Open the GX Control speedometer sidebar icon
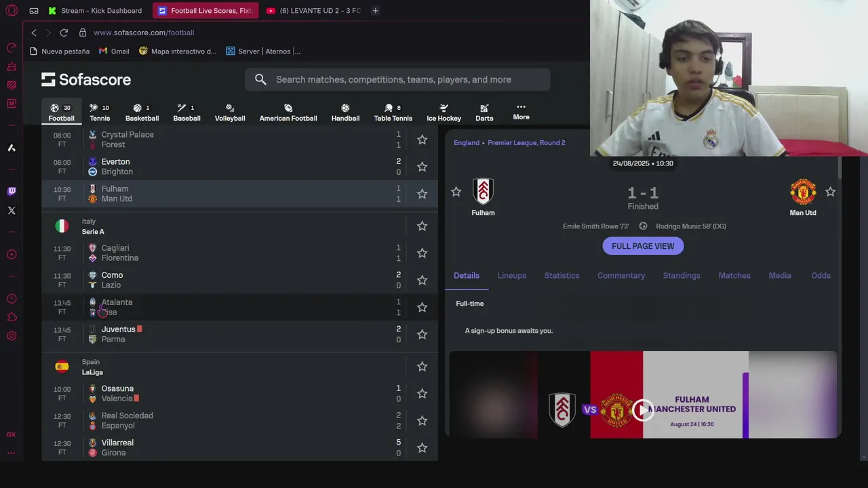The height and width of the screenshot is (488, 868). 12,47
